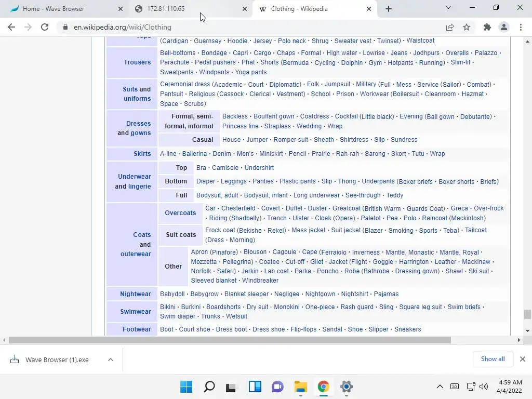
Task: Open File Explorer from the taskbar
Action: click(301, 387)
